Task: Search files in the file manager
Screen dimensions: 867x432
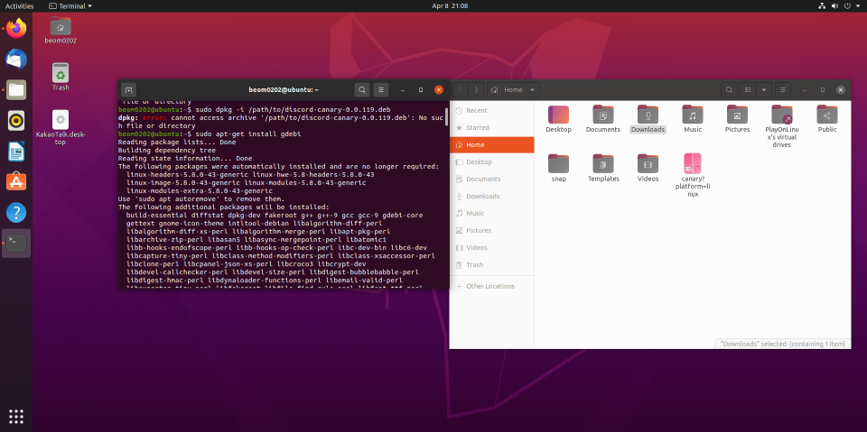Action: pyautogui.click(x=730, y=90)
